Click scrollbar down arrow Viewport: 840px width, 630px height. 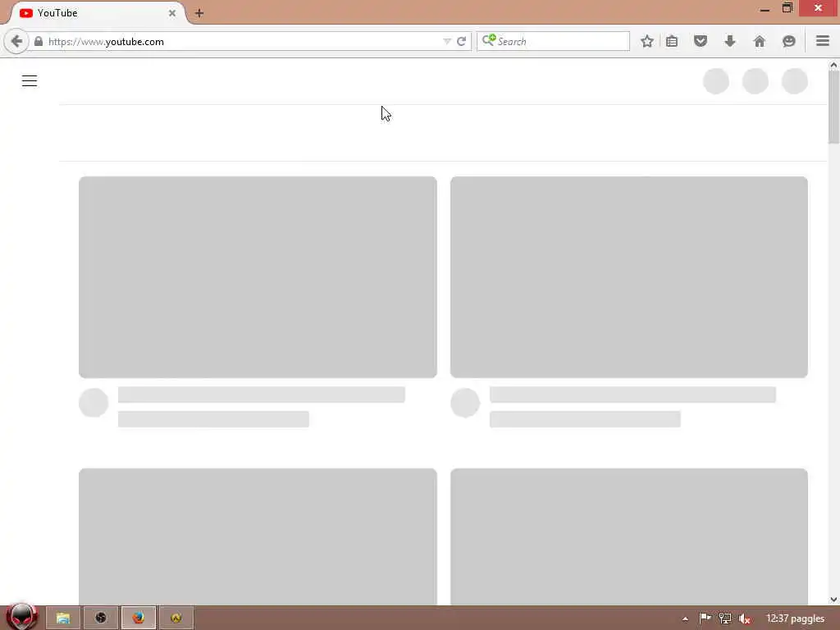(x=833, y=600)
